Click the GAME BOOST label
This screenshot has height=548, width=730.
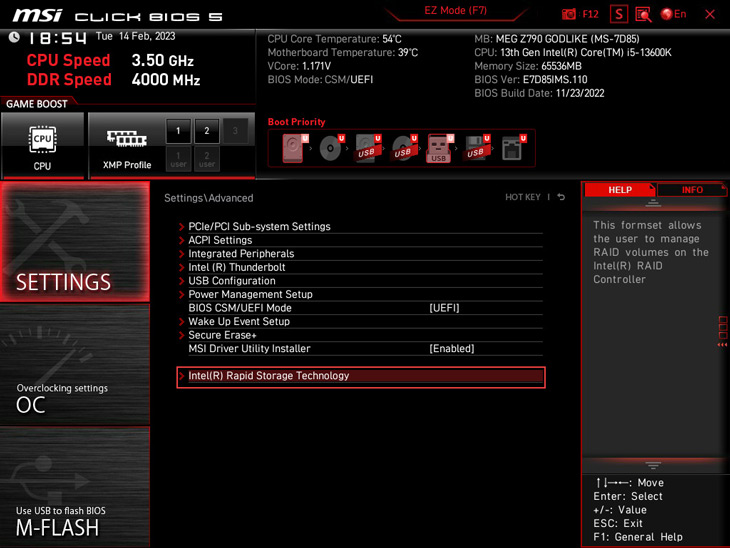37,104
